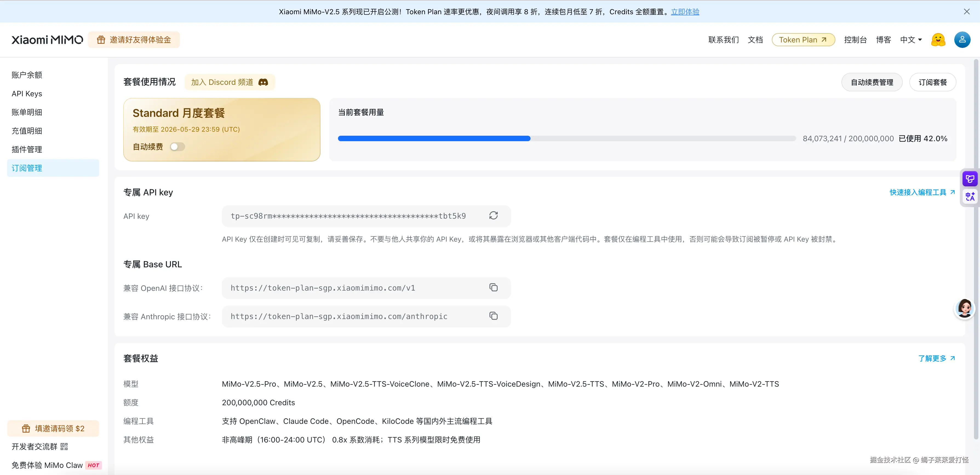Viewport: 980px width, 475px height.
Task: Expand the 中文 language dropdown
Action: tap(911, 39)
